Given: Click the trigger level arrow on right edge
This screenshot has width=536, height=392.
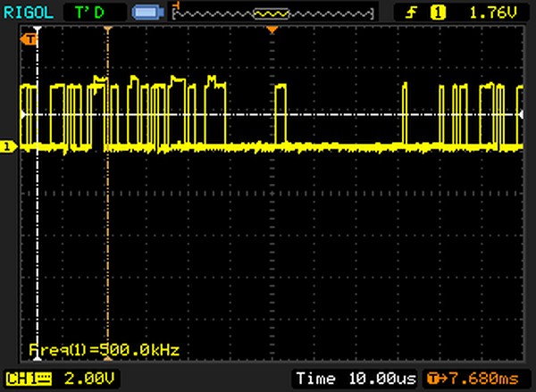Looking at the screenshot, I should (522, 115).
